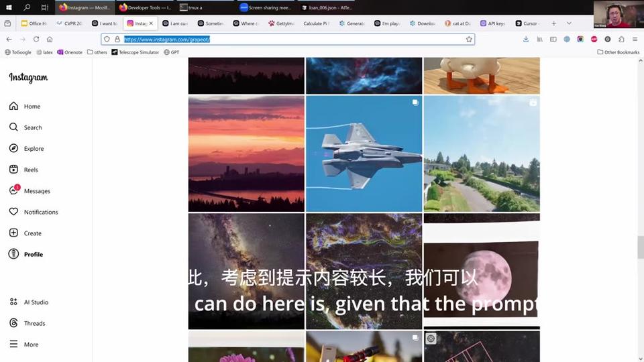Open the fighter jet post

[x=364, y=154]
